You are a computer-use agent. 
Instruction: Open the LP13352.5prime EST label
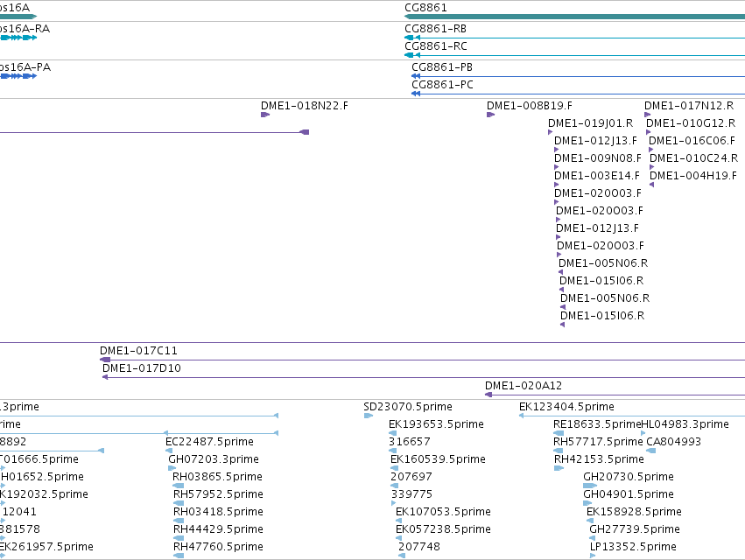(633, 546)
